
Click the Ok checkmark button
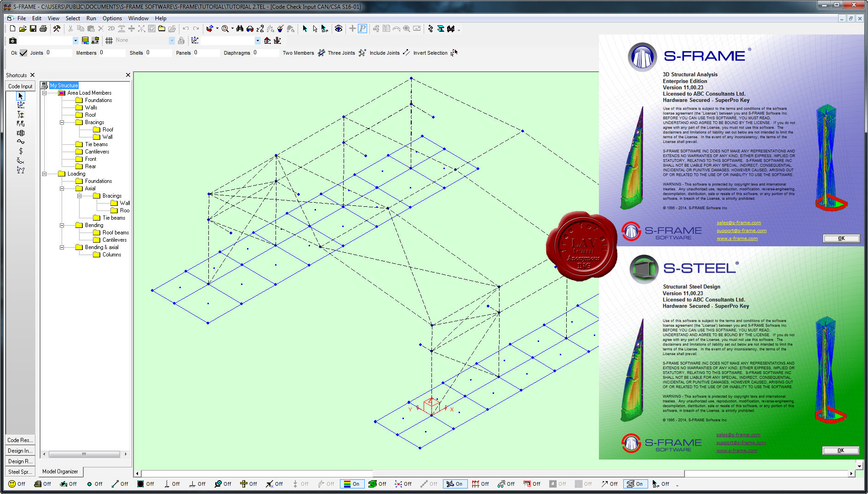pyautogui.click(x=23, y=53)
